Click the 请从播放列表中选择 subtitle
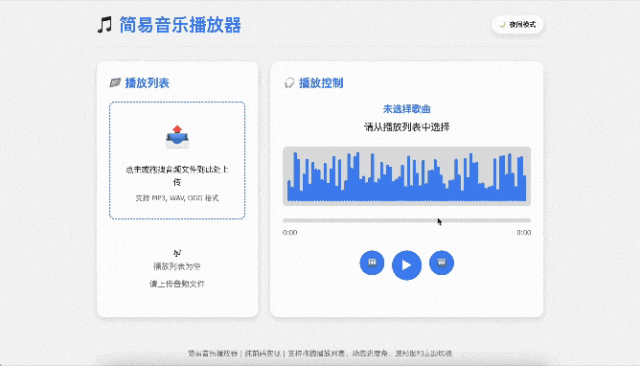Viewport: 640px width, 366px height. point(407,127)
